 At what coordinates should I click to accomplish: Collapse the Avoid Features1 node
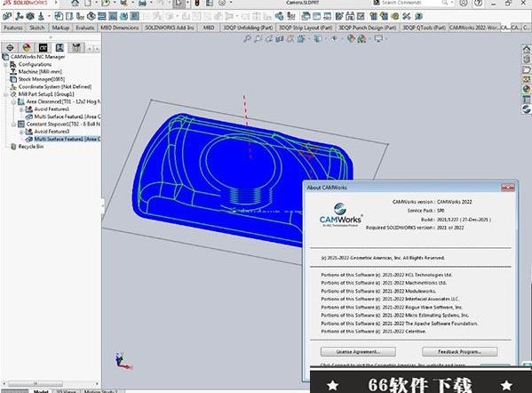21,109
